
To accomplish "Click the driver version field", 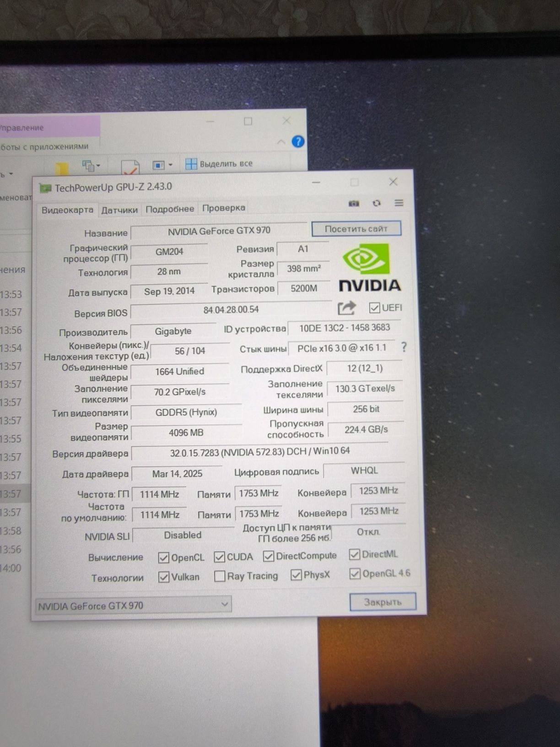I will coord(259,451).
